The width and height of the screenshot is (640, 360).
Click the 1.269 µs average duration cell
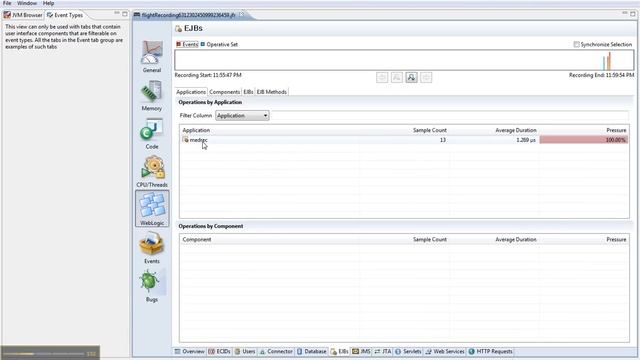pyautogui.click(x=526, y=140)
